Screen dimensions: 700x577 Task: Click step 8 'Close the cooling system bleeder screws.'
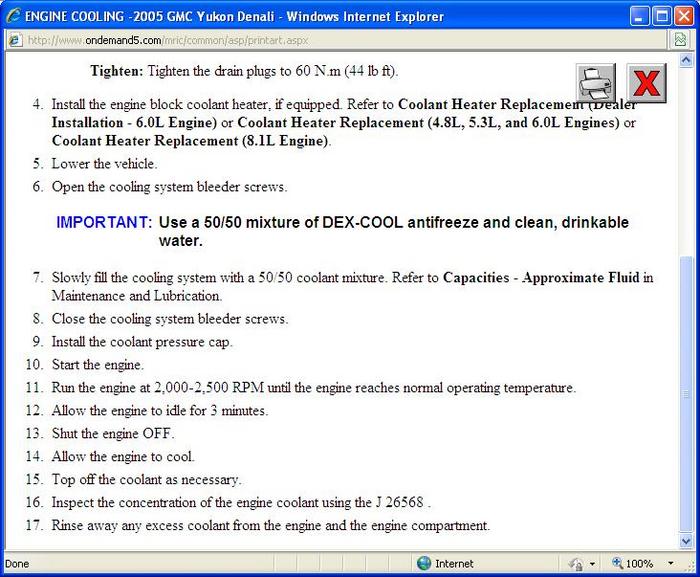[x=169, y=319]
